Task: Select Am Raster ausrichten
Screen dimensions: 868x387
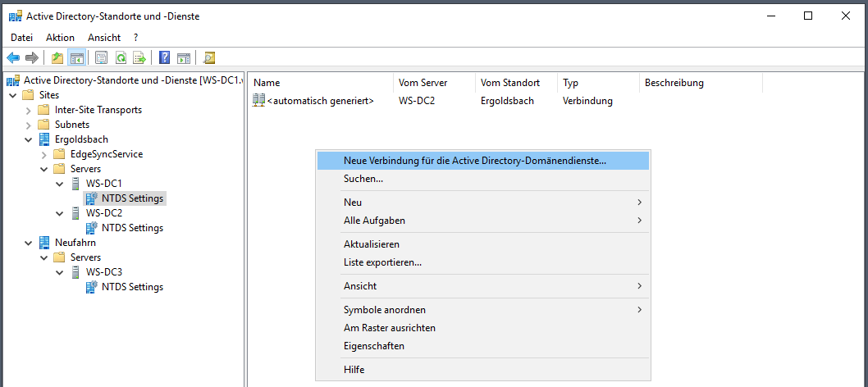Action: [x=482, y=328]
